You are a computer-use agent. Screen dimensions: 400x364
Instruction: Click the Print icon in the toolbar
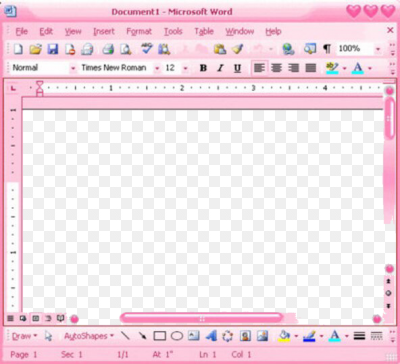click(108, 49)
